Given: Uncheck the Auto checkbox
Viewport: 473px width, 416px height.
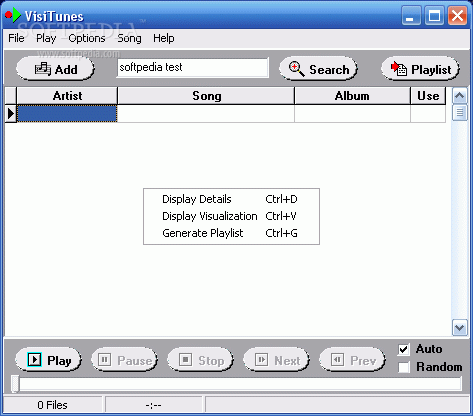Looking at the screenshot, I should (403, 349).
